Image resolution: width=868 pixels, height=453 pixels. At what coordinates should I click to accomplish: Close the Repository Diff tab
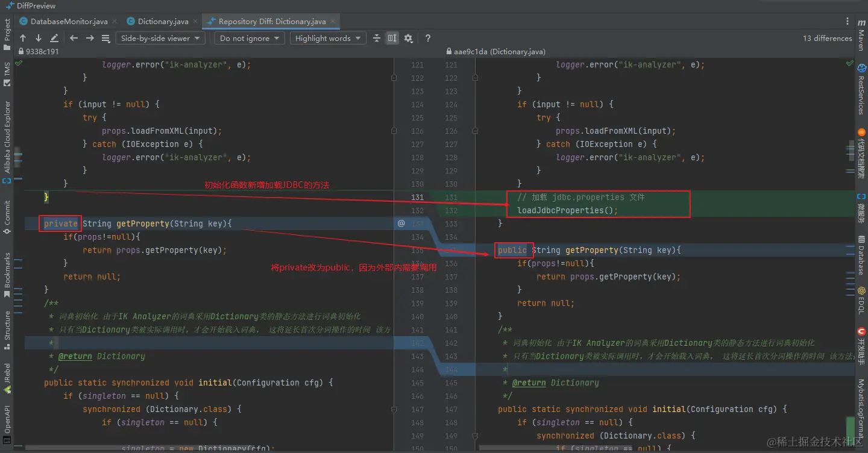pyautogui.click(x=333, y=21)
